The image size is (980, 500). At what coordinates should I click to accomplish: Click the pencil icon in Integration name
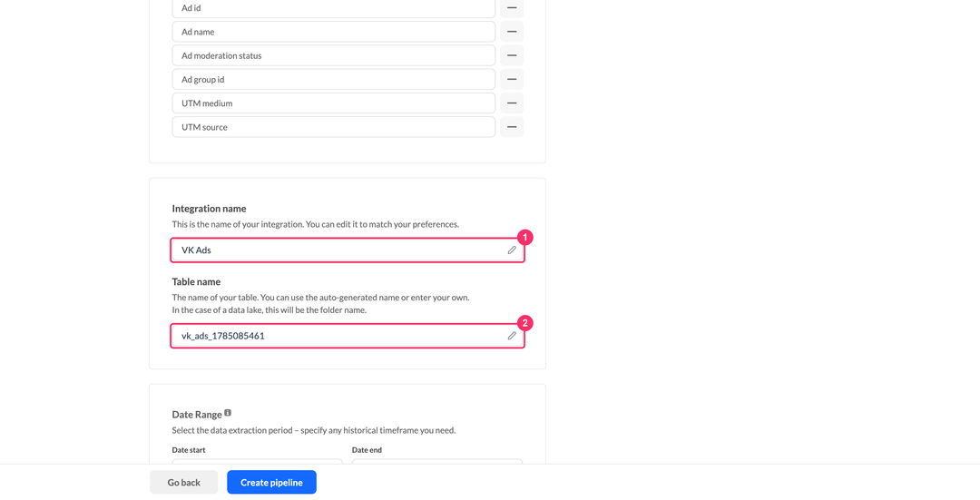click(x=512, y=250)
